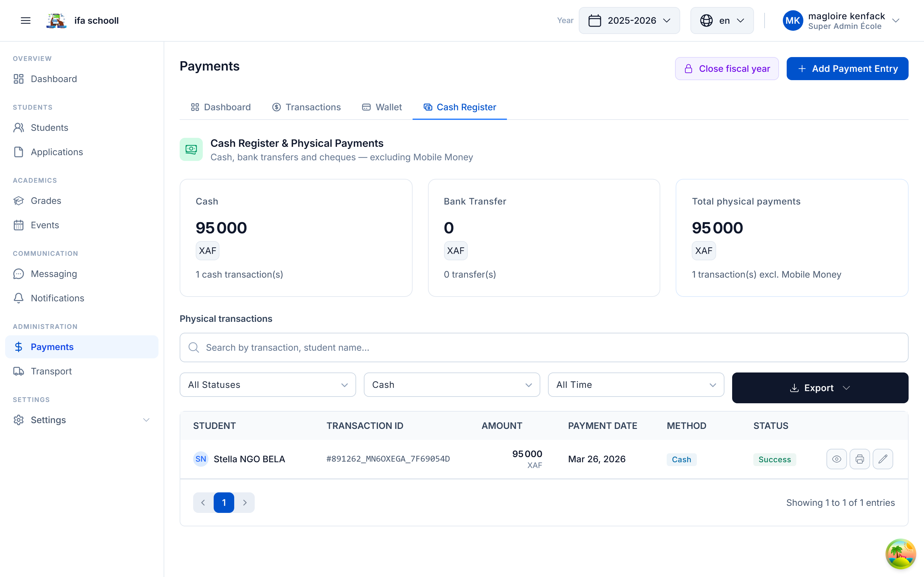Open the Wallet tab
Viewport: 924px width, 577px height.
(382, 107)
